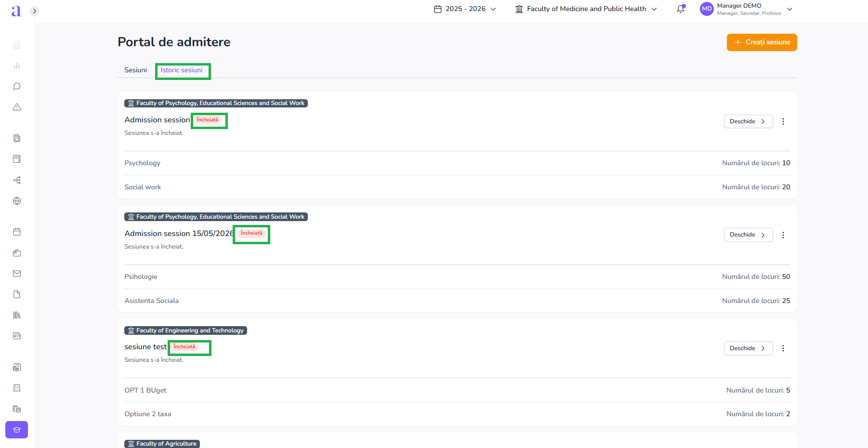Click Deschide for sesiune test
868x448 pixels.
point(748,348)
